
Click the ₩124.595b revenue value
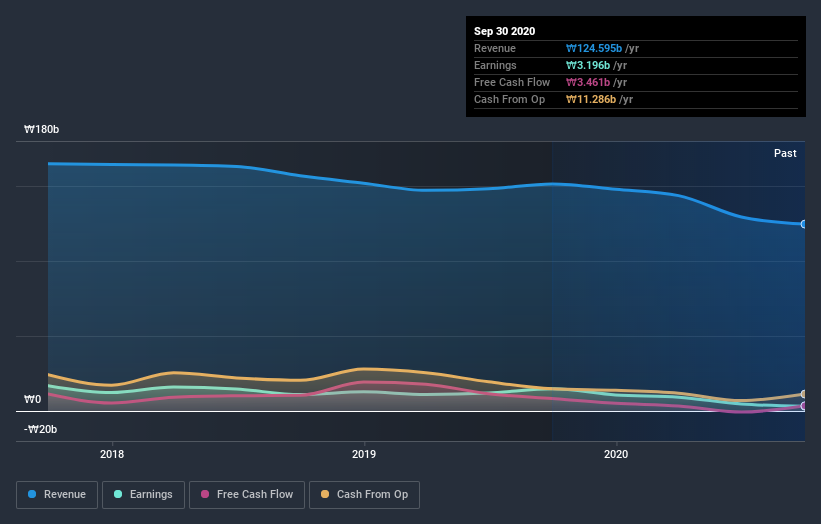594,48
